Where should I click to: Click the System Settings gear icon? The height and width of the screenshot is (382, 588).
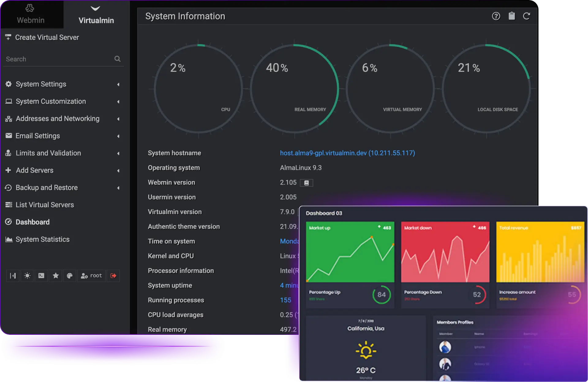tap(9, 84)
